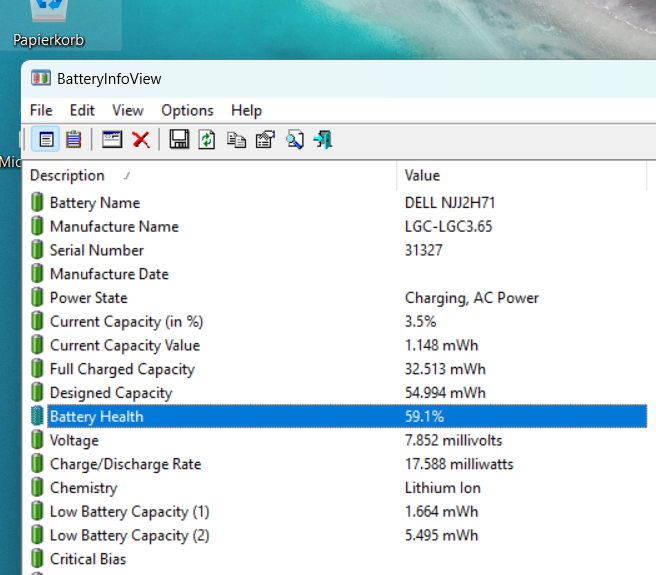Click the value 5.495 mWh

tap(441, 536)
